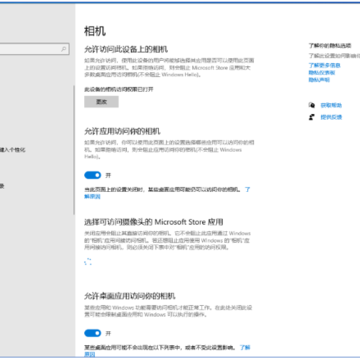Open the 隐私声明 link
This screenshot has height=360, width=360.
pyautogui.click(x=319, y=80)
